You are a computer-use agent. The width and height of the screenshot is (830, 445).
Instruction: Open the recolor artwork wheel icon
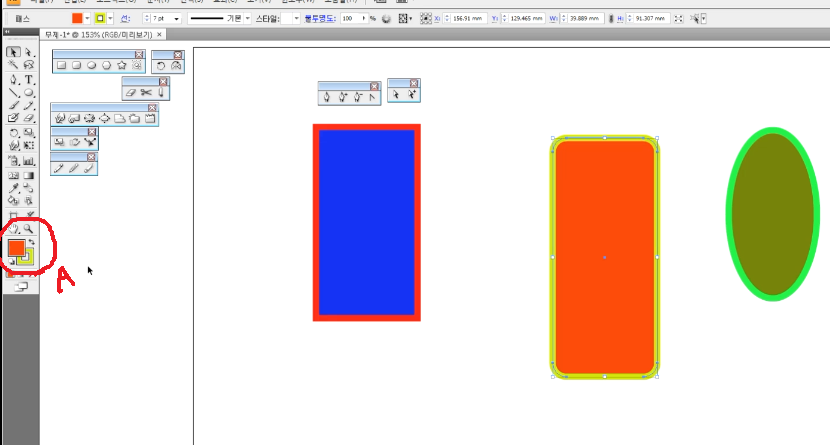386,19
